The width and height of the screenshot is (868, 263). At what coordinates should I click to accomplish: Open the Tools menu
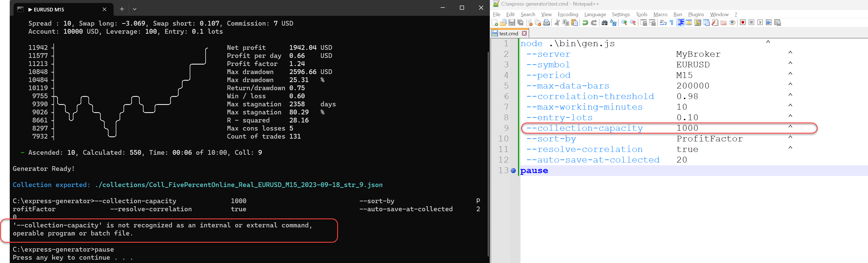click(642, 14)
